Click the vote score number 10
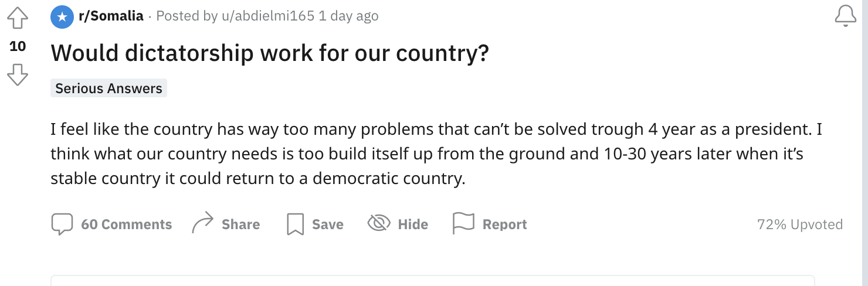Screen dimensions: 868x286 [18, 46]
